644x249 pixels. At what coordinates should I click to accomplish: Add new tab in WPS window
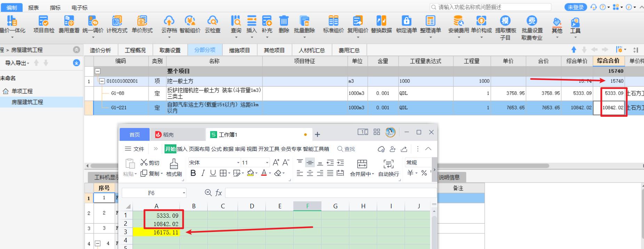pos(317,134)
